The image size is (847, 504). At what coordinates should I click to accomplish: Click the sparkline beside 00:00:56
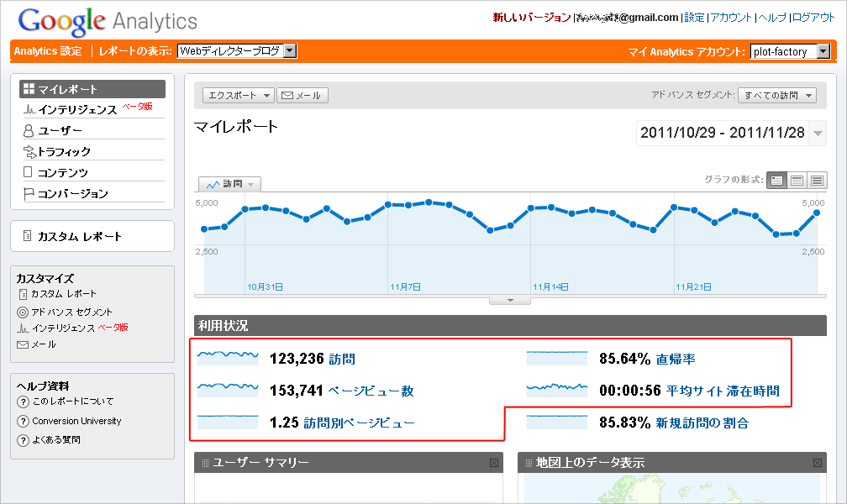click(557, 390)
